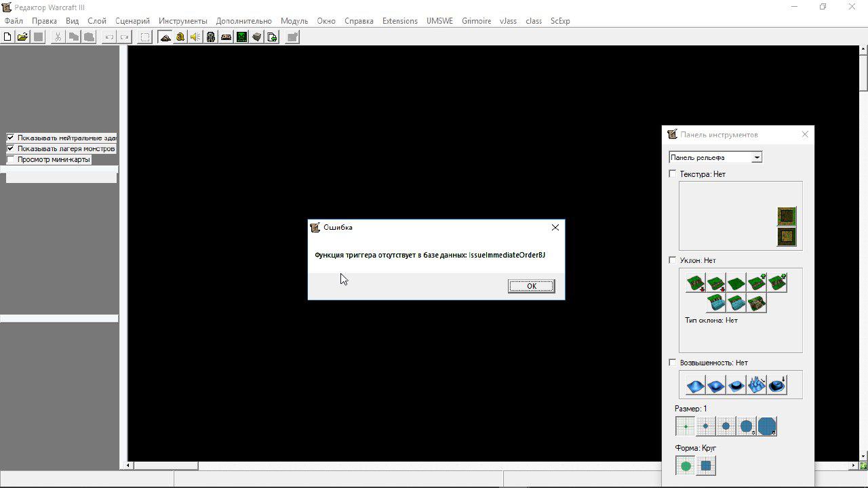Open the Object Manager cube icon
The width and height of the screenshot is (868, 488).
pos(257,37)
